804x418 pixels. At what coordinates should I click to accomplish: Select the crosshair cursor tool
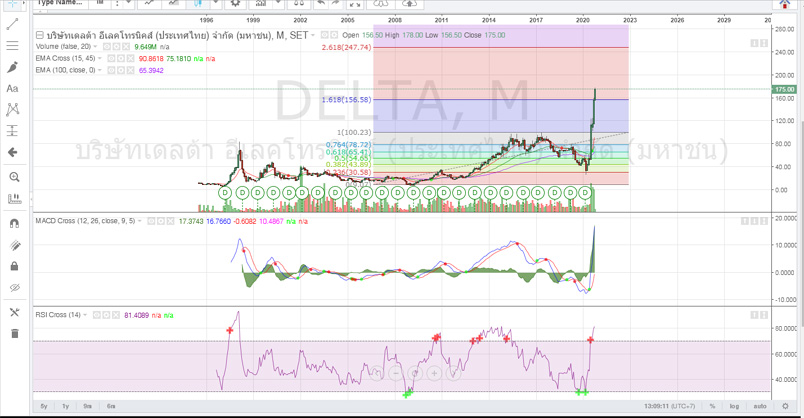(13, 4)
